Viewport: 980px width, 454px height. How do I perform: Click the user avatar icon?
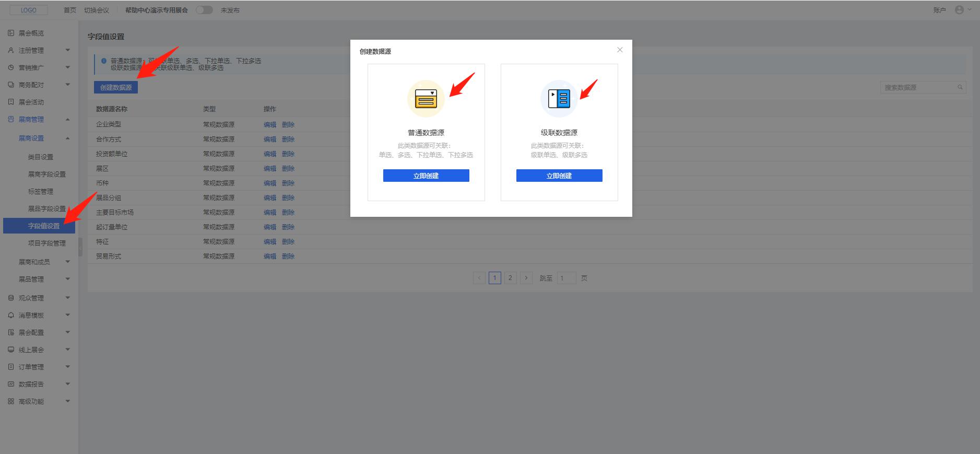point(959,10)
